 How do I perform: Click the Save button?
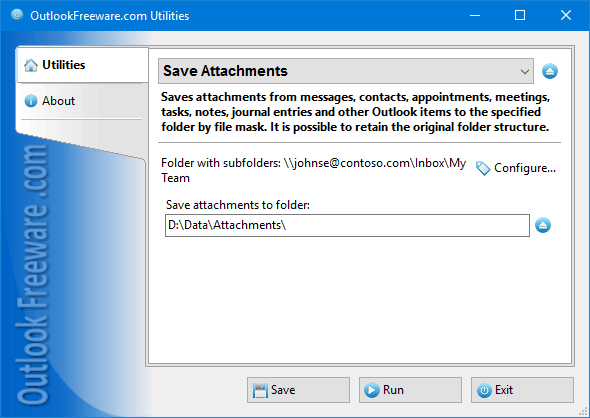(x=298, y=390)
